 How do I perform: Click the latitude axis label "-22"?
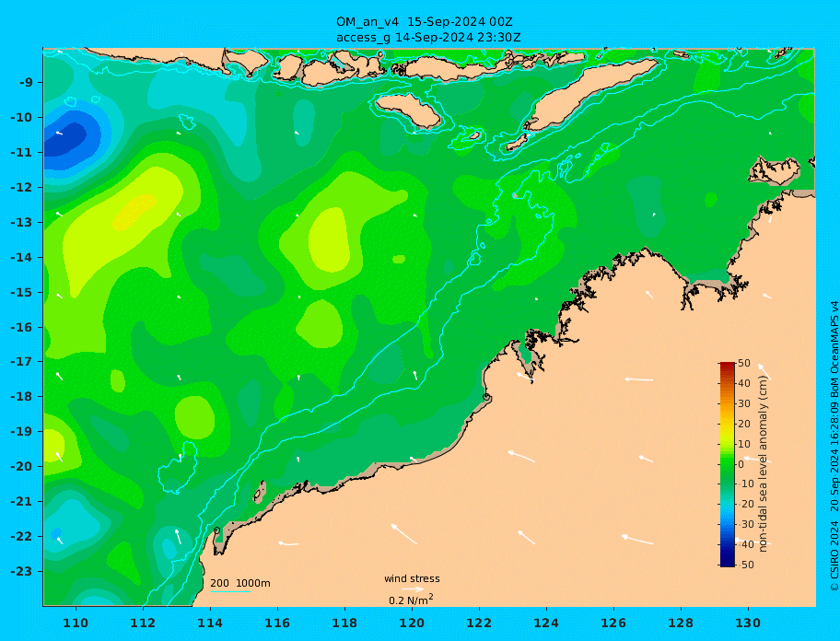(21, 537)
